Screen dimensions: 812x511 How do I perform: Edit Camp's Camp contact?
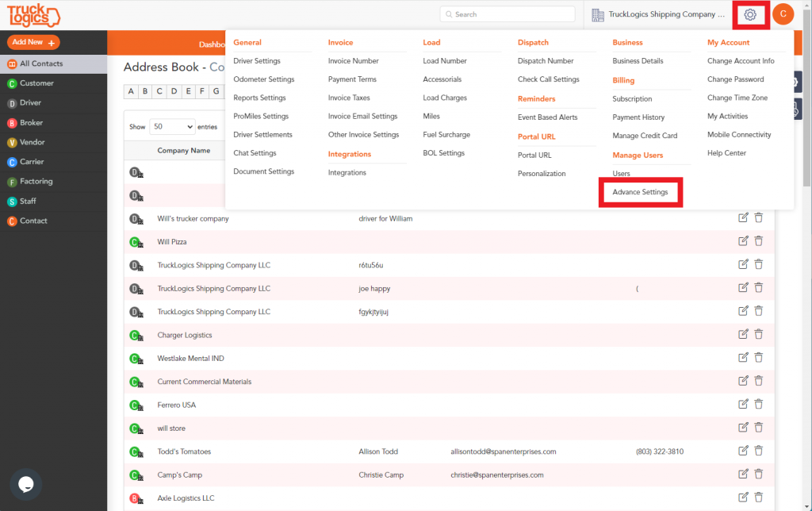743,474
